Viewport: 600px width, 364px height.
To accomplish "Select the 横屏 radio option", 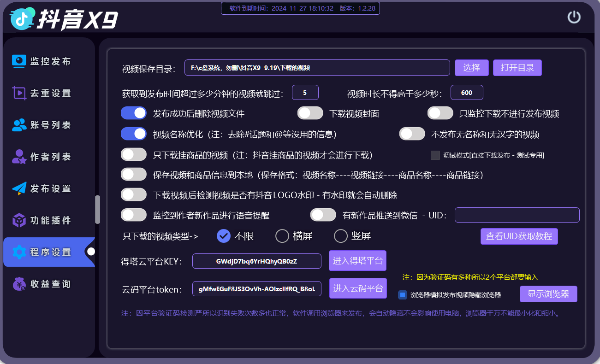I will [282, 236].
